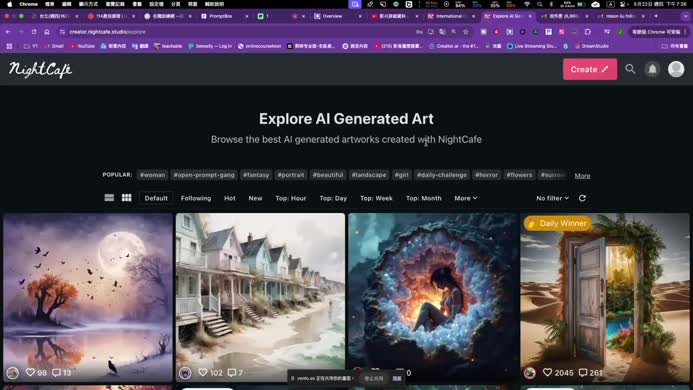The width and height of the screenshot is (693, 390).
Task: Switch to the grid layout view icon
Action: coord(126,198)
